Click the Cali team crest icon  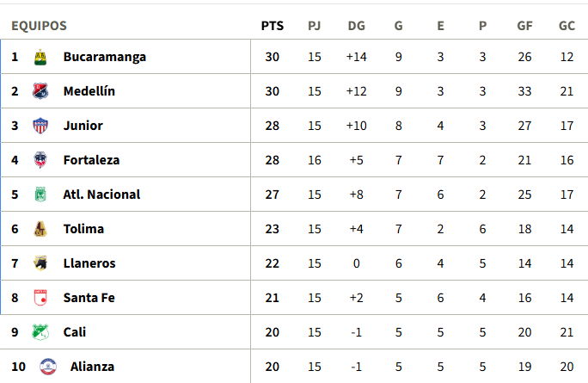(x=40, y=332)
